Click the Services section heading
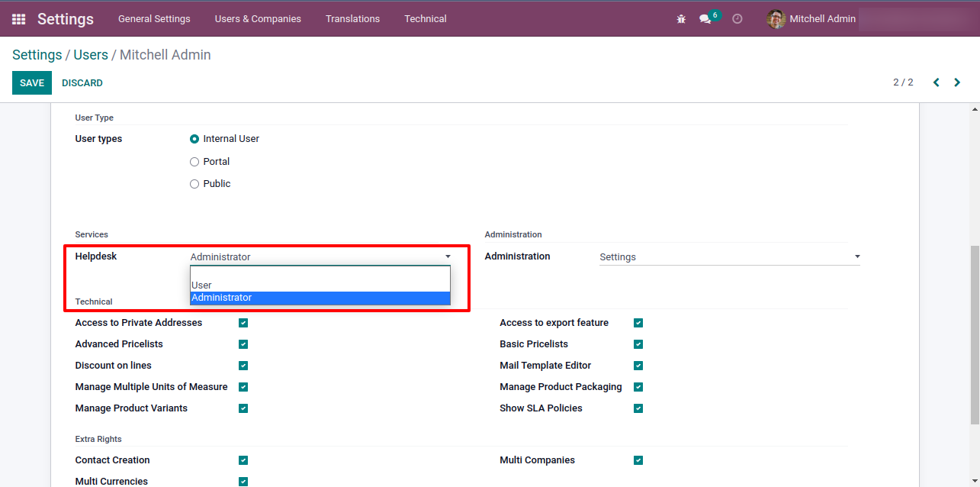Image resolution: width=980 pixels, height=487 pixels. click(x=92, y=235)
